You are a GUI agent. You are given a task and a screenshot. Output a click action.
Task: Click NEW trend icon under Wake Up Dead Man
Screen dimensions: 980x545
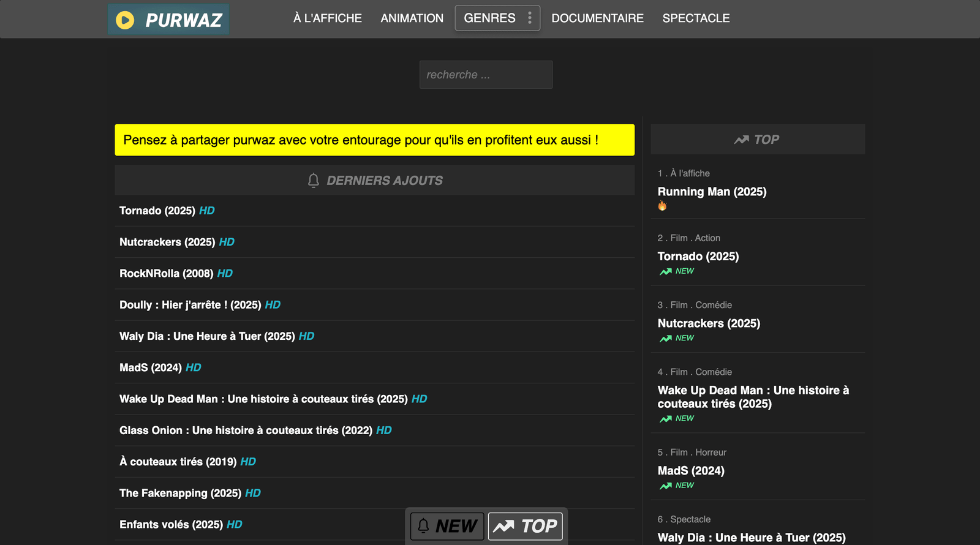[666, 419]
